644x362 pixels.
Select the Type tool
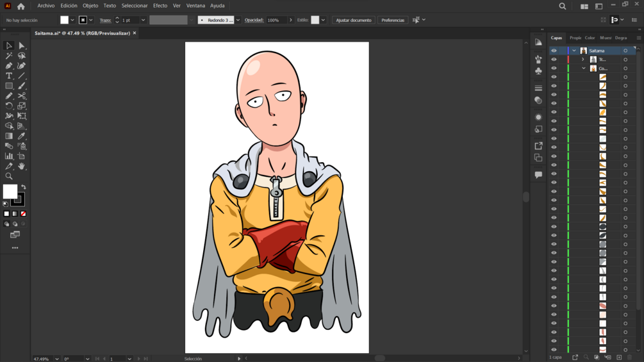point(8,76)
